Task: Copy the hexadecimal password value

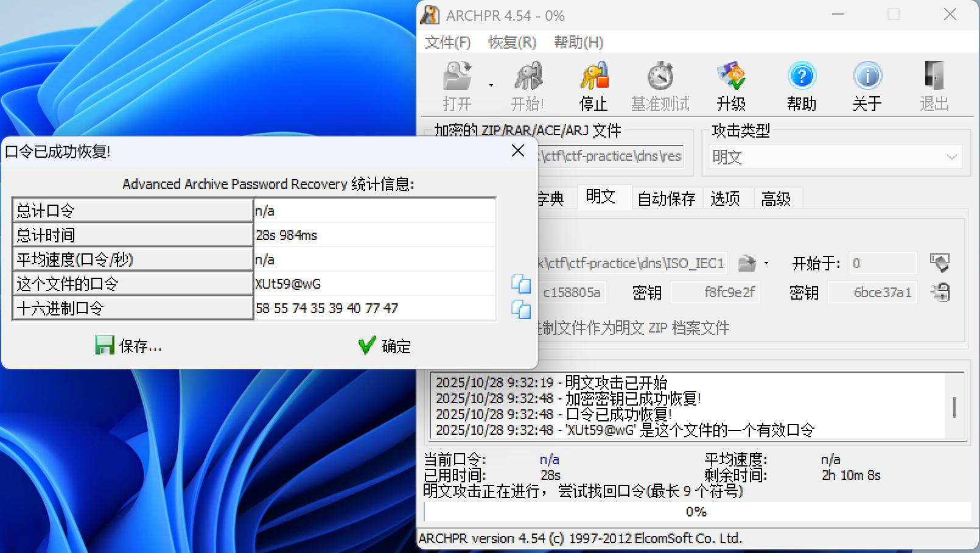Action: pos(520,309)
